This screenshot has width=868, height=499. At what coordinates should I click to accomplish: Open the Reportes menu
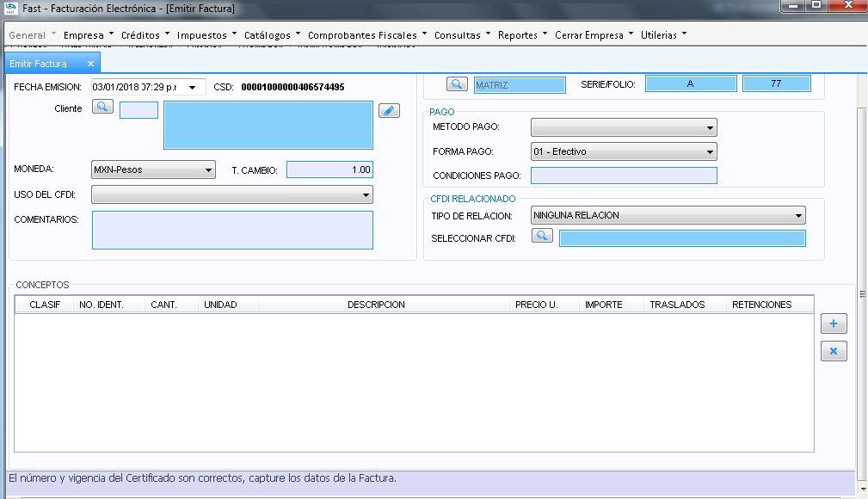522,35
